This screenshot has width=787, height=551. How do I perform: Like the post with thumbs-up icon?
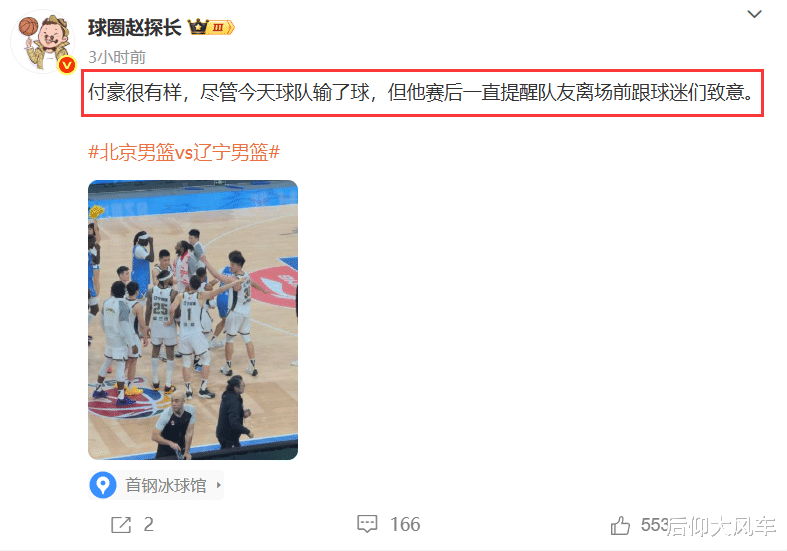pyautogui.click(x=620, y=525)
